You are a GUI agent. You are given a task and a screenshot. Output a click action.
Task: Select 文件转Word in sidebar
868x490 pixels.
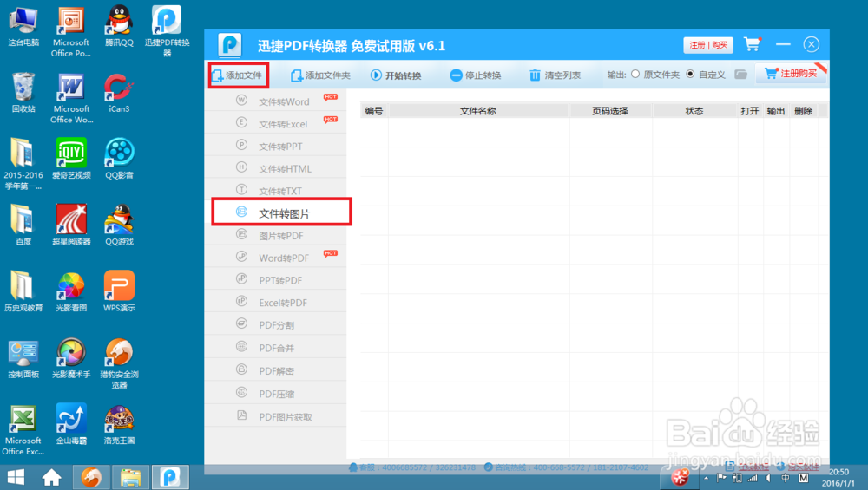tap(276, 101)
